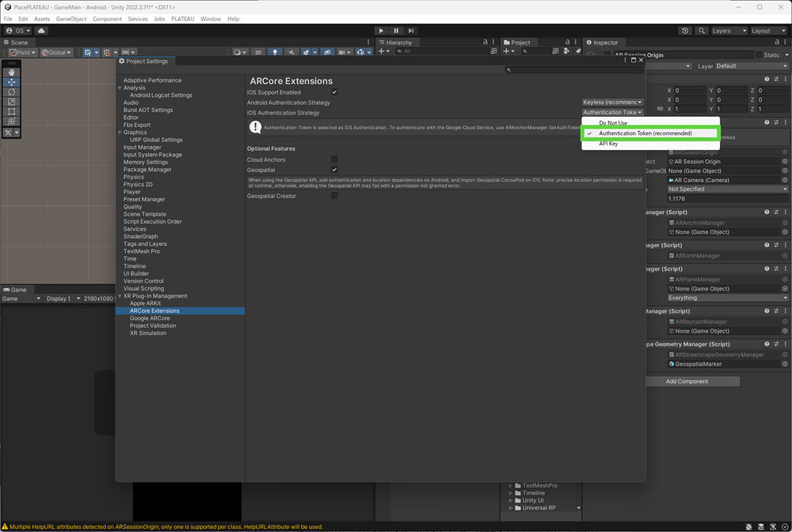Open the Layers dropdown in top toolbar
Viewport: 792px width, 532px height.
tap(729, 30)
